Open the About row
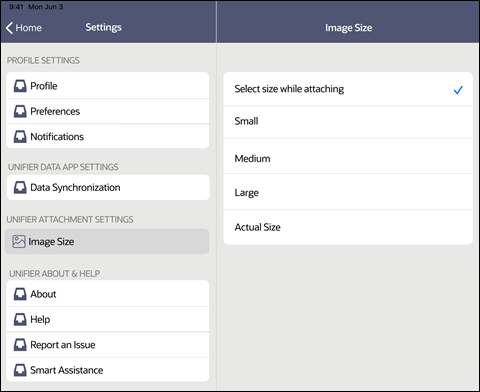Screen dimensions: 480x392 coord(108,294)
